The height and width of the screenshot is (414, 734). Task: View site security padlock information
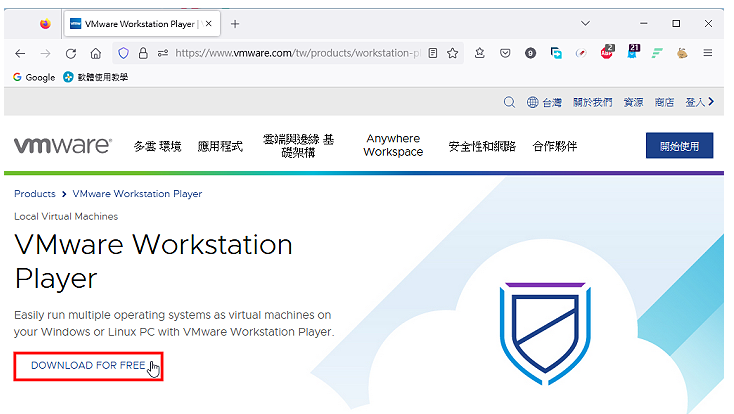pos(143,53)
